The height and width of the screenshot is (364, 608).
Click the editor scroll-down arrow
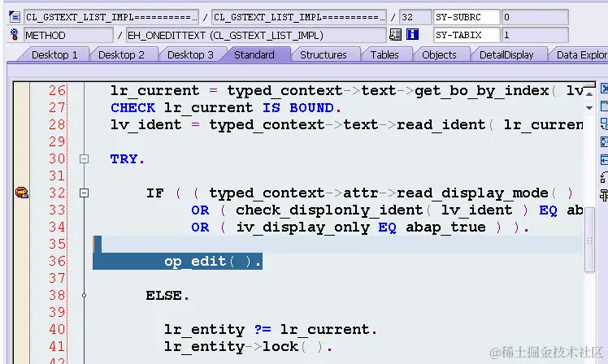point(589,108)
